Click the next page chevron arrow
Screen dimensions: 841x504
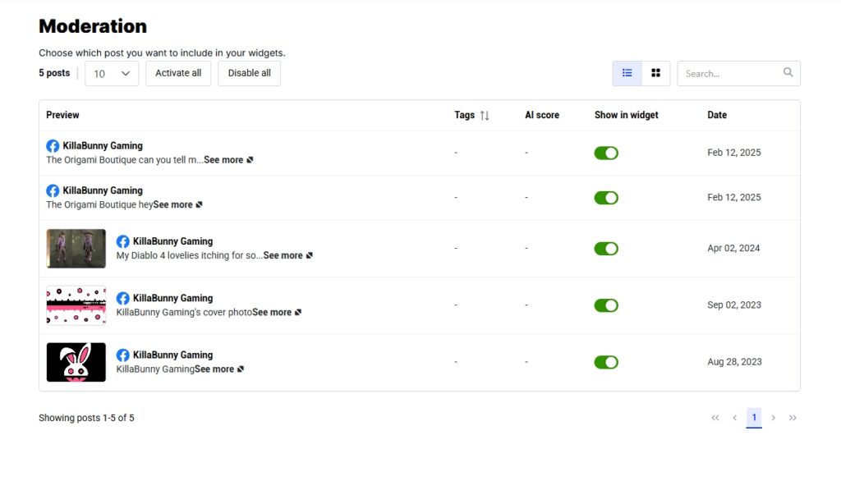(773, 418)
